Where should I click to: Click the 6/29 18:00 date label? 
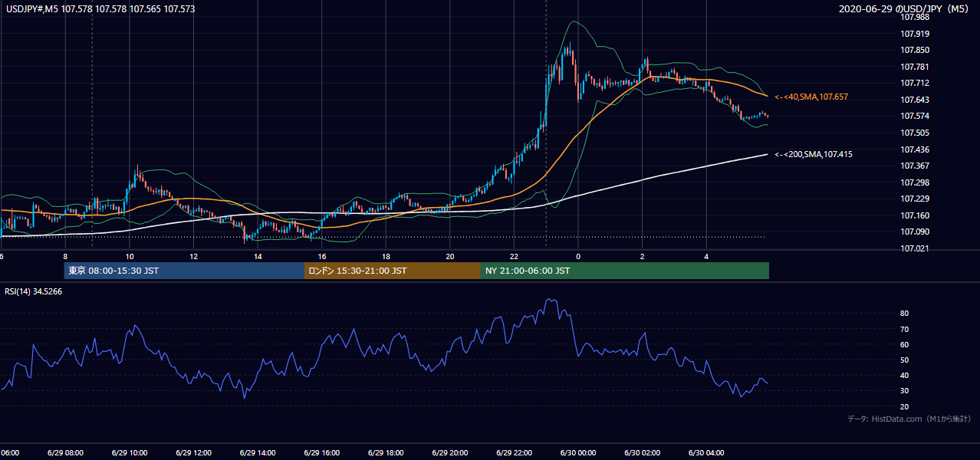click(x=385, y=452)
